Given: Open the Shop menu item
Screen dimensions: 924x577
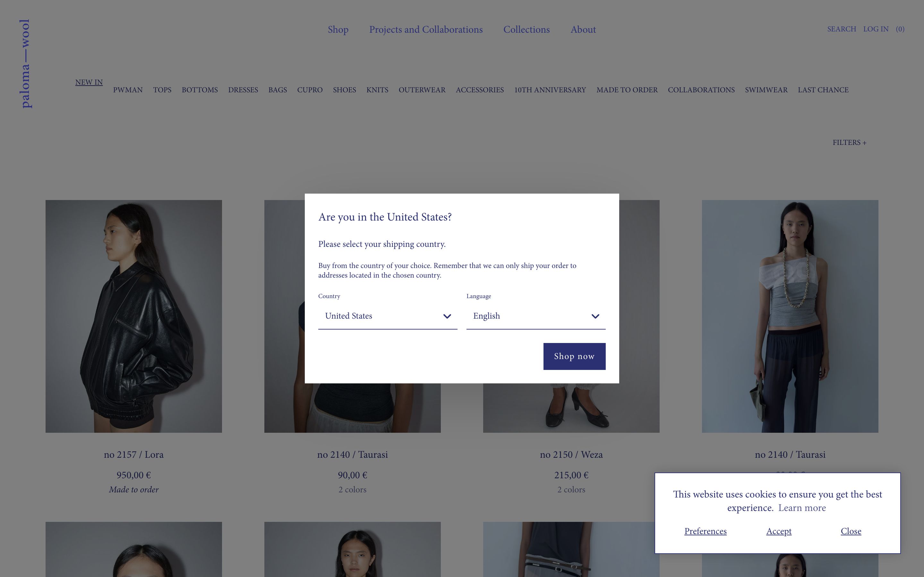Looking at the screenshot, I should [338, 29].
